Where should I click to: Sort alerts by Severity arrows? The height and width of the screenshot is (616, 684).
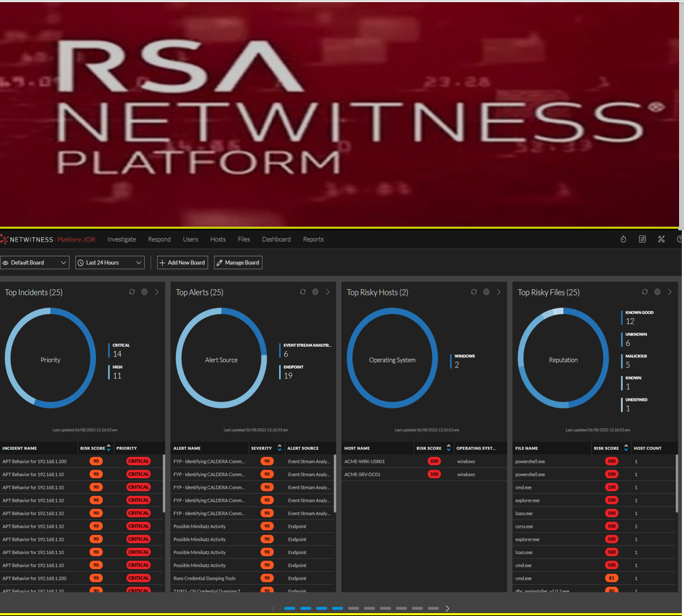(x=280, y=448)
